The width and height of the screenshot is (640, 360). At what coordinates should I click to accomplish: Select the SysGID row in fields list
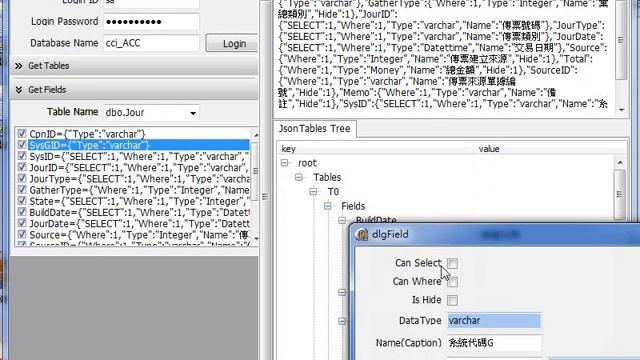tap(139, 145)
